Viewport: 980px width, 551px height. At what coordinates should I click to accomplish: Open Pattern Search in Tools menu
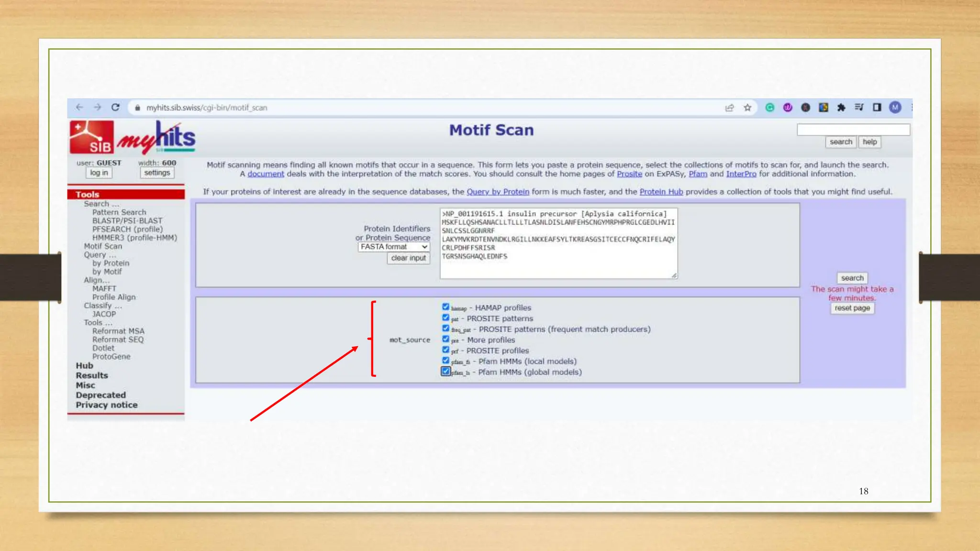[119, 212]
